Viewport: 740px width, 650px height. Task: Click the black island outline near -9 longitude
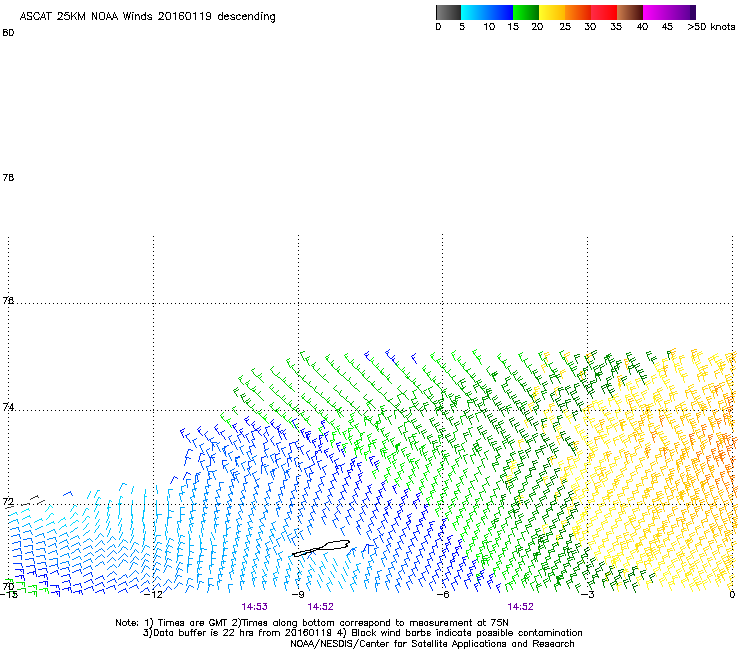(321, 549)
